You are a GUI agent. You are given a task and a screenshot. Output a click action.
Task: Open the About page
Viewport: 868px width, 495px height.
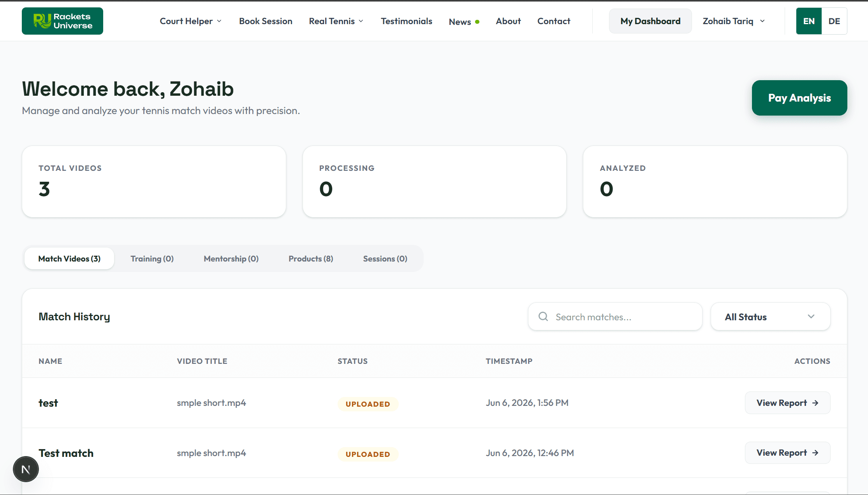[508, 21]
